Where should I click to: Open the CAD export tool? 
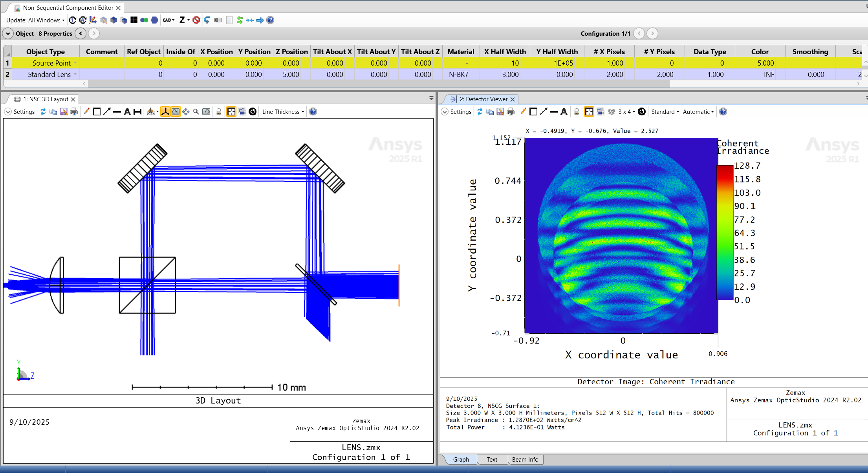[168, 20]
